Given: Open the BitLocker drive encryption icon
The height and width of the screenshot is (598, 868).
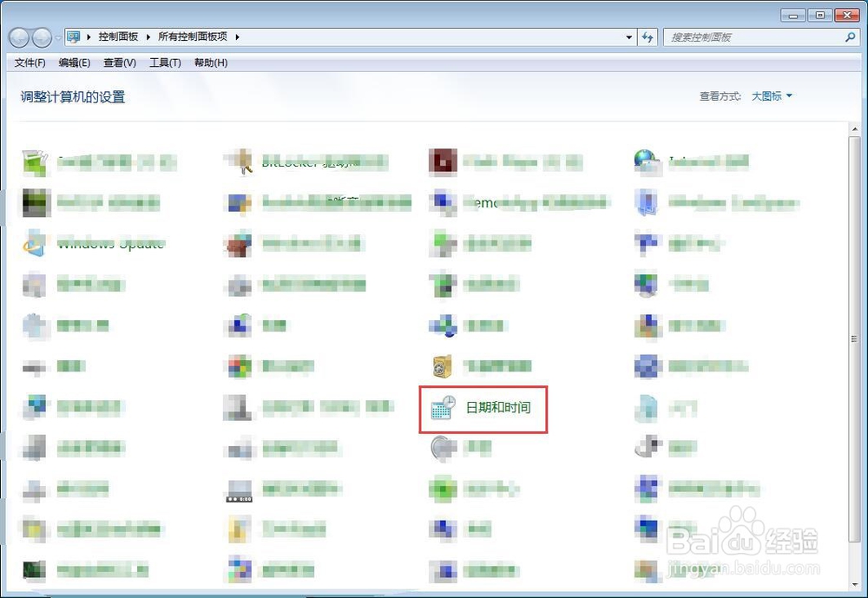Looking at the screenshot, I should pos(240,161).
